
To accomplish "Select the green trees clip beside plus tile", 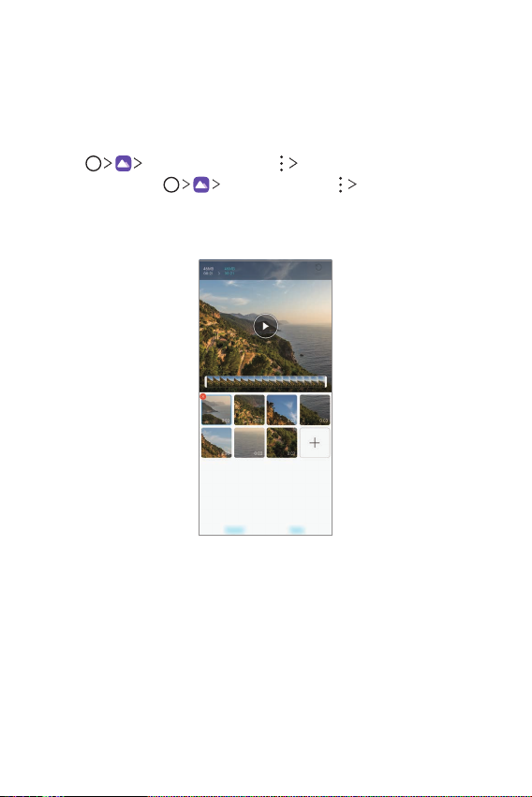I will pyautogui.click(x=282, y=443).
